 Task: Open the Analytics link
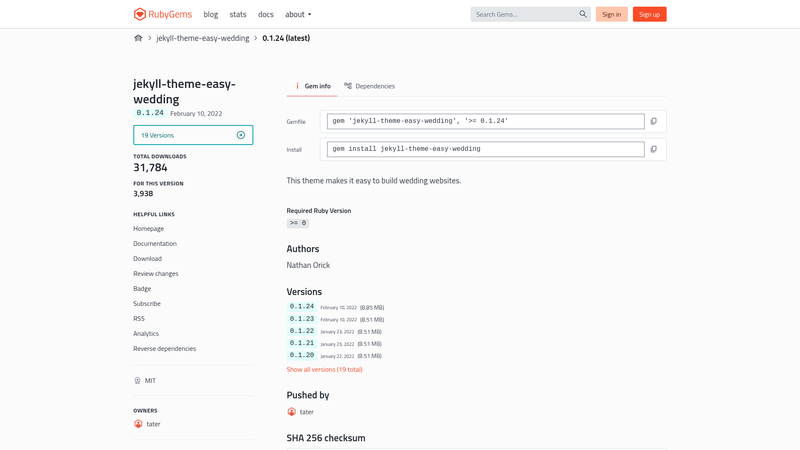pos(146,334)
